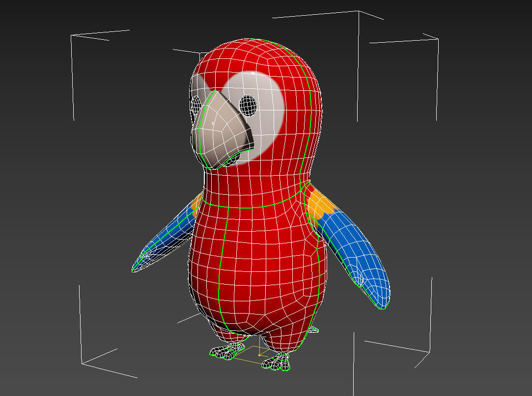The height and width of the screenshot is (396, 532).
Task: Click the parrot's large black eye
Action: click(248, 105)
